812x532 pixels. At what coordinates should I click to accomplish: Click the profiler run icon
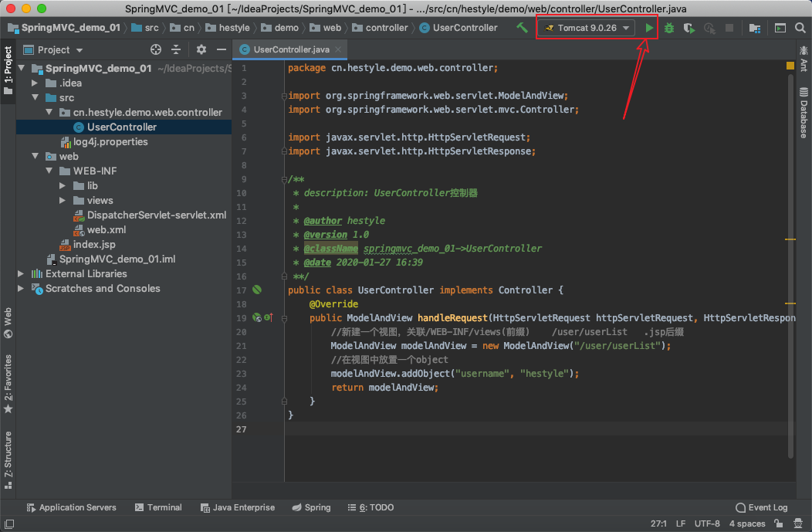point(709,28)
